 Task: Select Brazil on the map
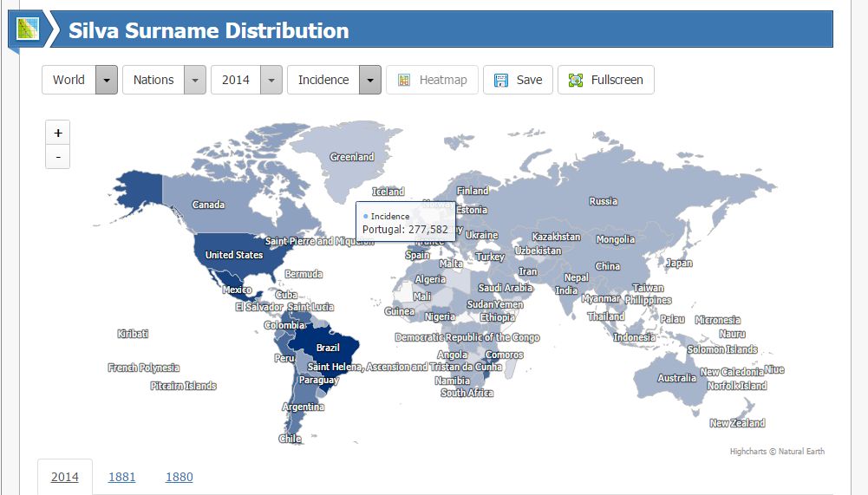[328, 347]
